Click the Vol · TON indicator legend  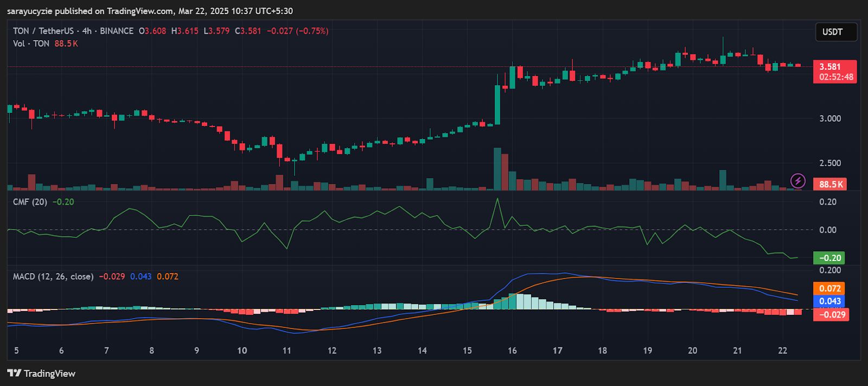[31, 43]
